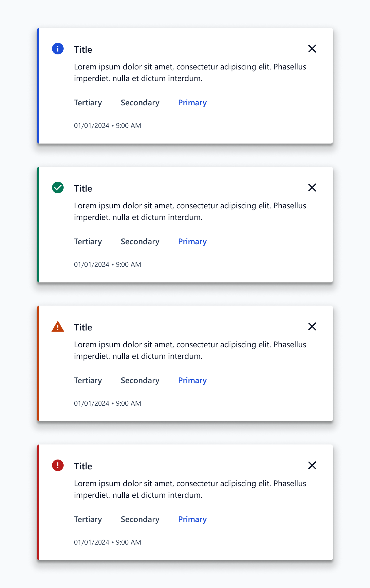Select Primary in the success notification
Image resolution: width=370 pixels, height=588 pixels.
192,242
